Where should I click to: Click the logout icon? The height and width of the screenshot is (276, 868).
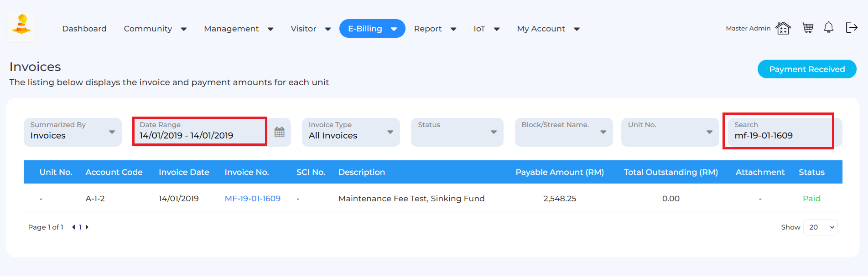851,28
